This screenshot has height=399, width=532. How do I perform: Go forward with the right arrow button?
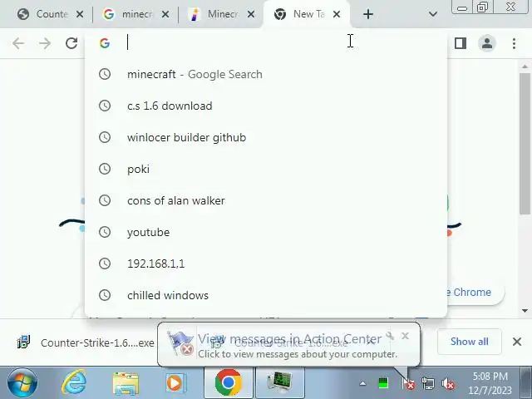pyautogui.click(x=45, y=43)
